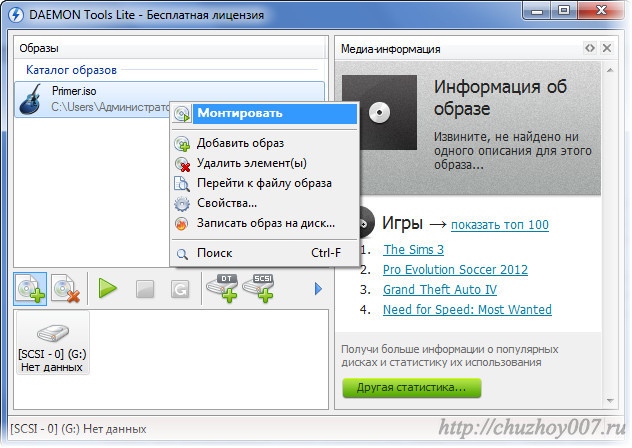Click the Remove image toolbar icon

click(x=66, y=289)
